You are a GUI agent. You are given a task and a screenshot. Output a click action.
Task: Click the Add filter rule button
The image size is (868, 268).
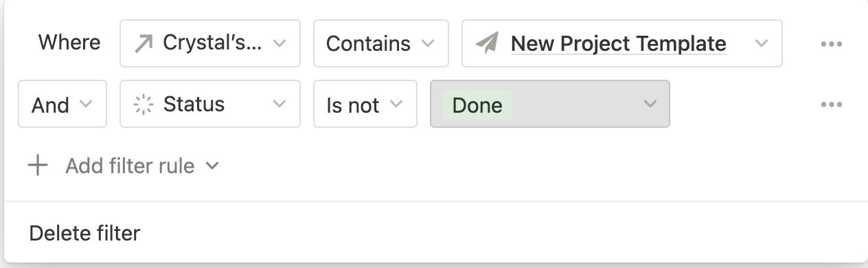124,166
